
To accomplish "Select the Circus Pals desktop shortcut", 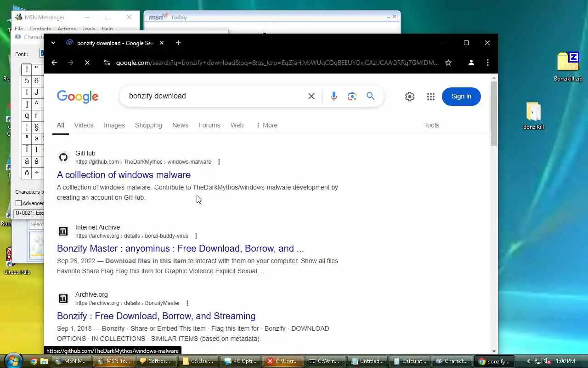I will click(17, 261).
